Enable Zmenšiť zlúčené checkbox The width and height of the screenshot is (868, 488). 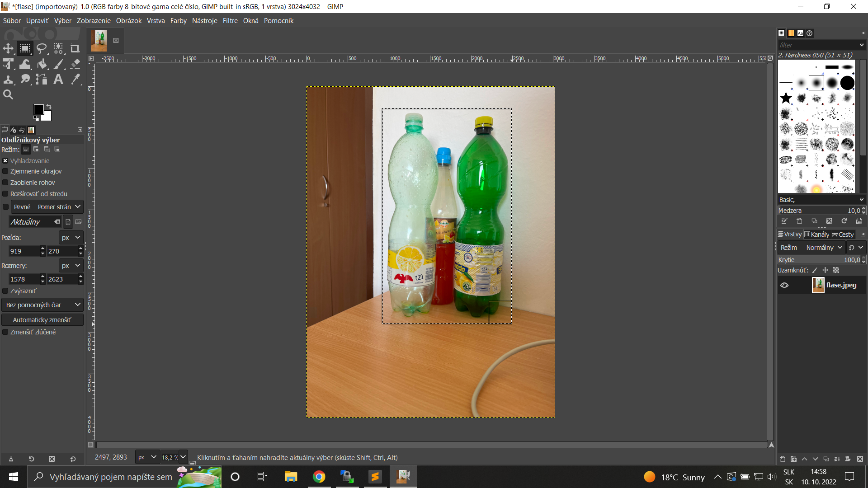coord(5,332)
